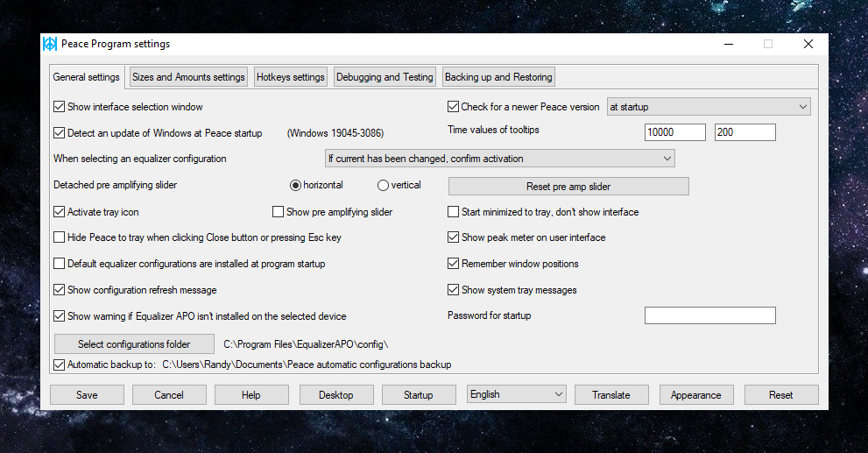This screenshot has width=868, height=453.
Task: Enable Start minimized to tray option
Action: [454, 211]
